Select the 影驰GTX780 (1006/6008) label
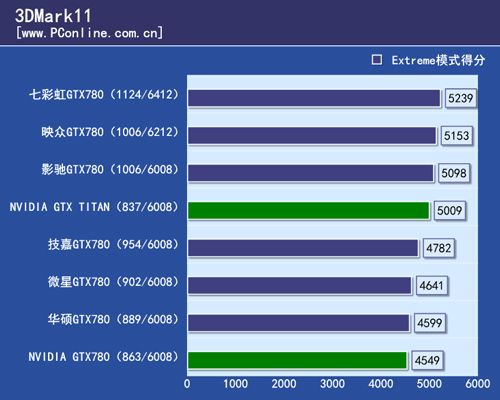500x400 pixels. (110, 169)
